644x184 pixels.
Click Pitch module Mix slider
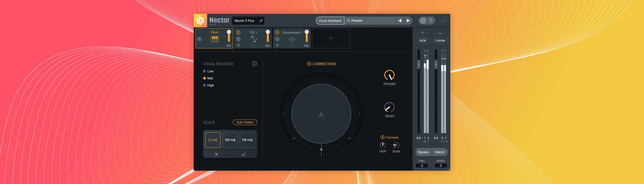[229, 36]
